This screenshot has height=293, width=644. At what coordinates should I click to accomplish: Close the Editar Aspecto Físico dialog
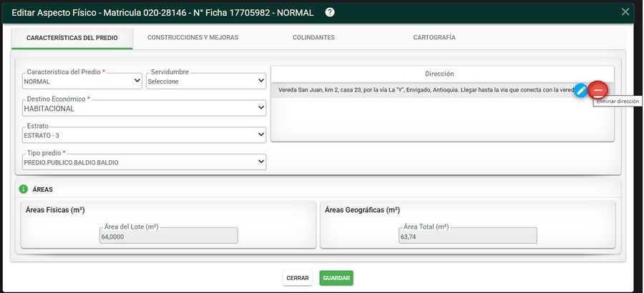(x=625, y=12)
